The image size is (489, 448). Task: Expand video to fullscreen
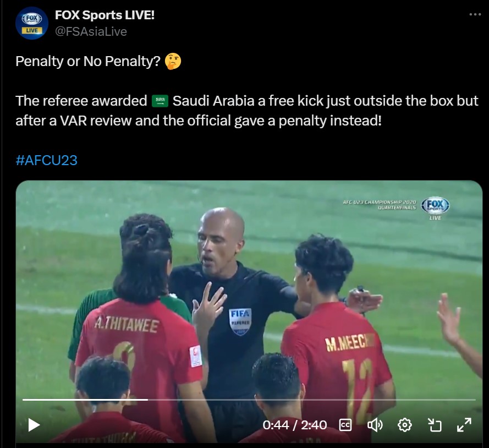point(464,425)
